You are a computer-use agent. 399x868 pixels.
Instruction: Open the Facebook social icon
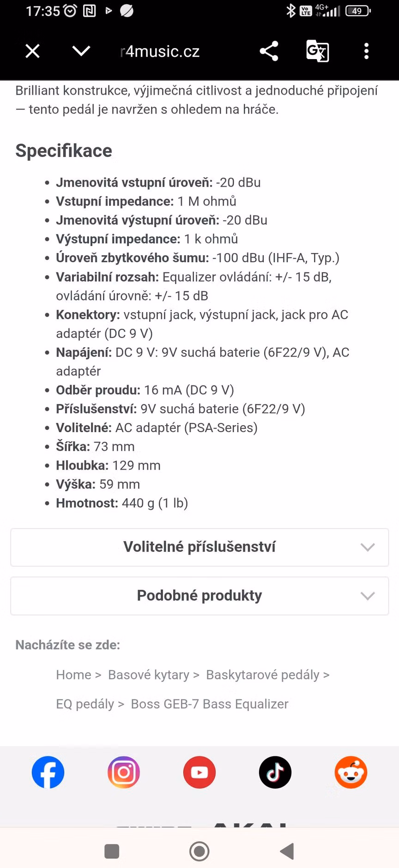pos(48,772)
